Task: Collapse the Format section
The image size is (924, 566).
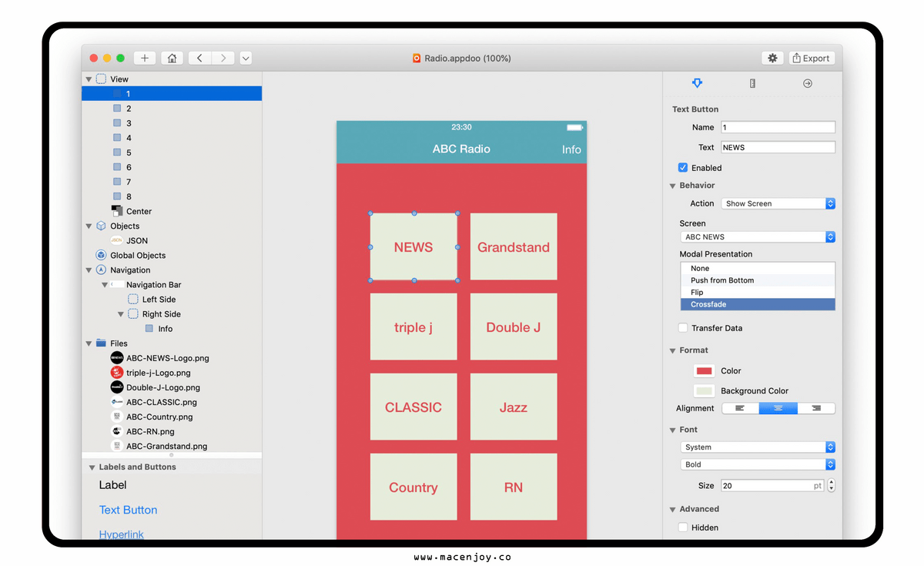Action: click(x=672, y=350)
